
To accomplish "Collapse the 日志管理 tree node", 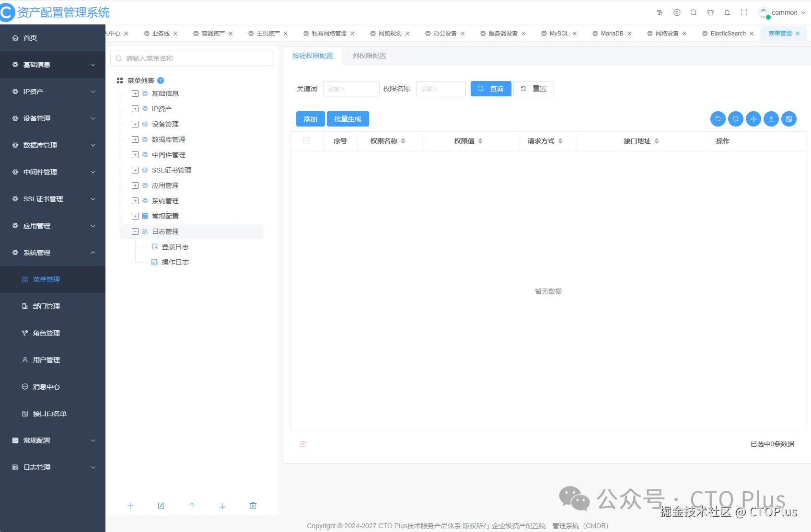I will pyautogui.click(x=135, y=231).
